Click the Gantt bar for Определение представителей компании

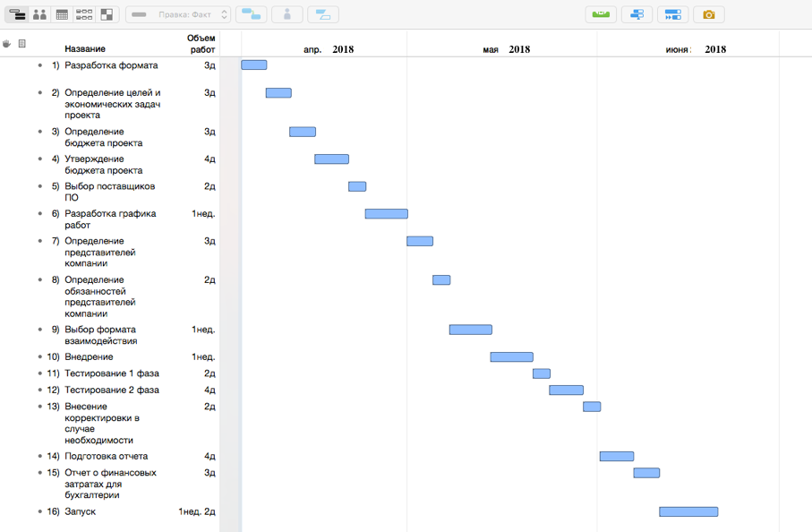(420, 241)
